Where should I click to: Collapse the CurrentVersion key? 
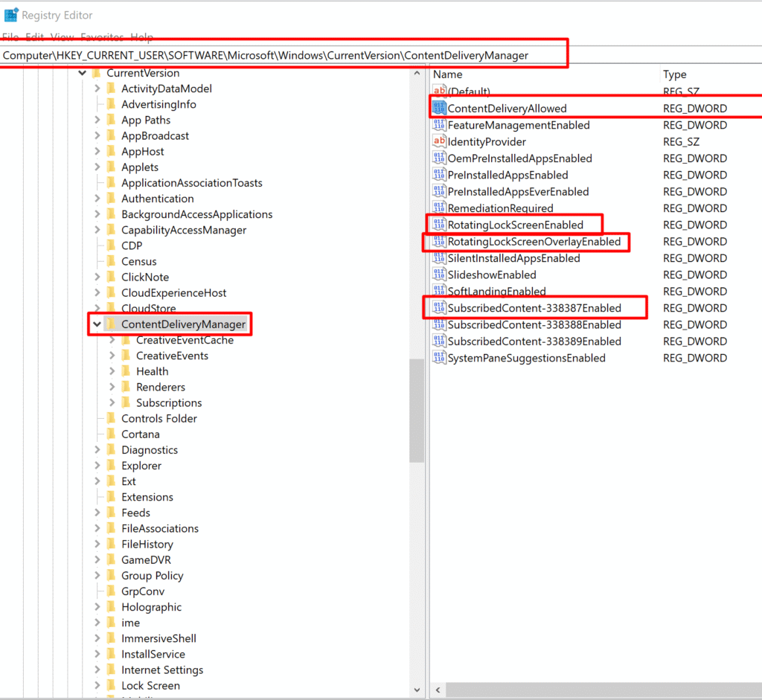(x=82, y=73)
